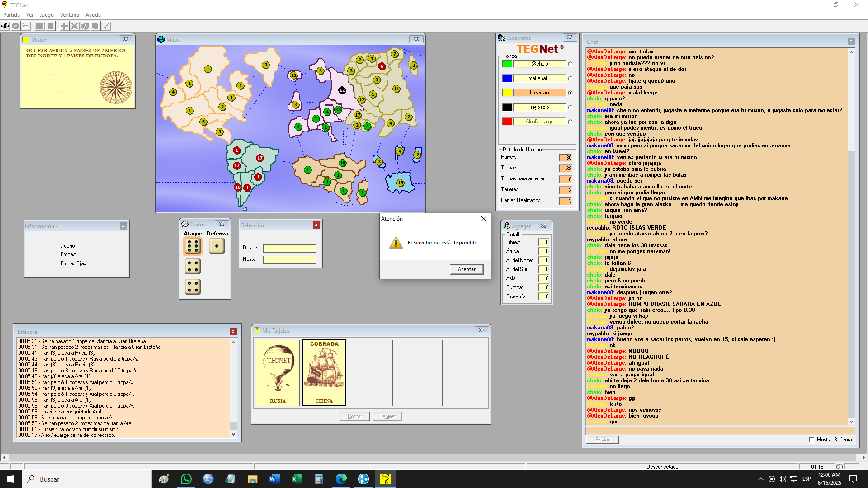Click the regroup gear toolbar icon
Viewport: 868px width, 488px height.
[x=85, y=26]
